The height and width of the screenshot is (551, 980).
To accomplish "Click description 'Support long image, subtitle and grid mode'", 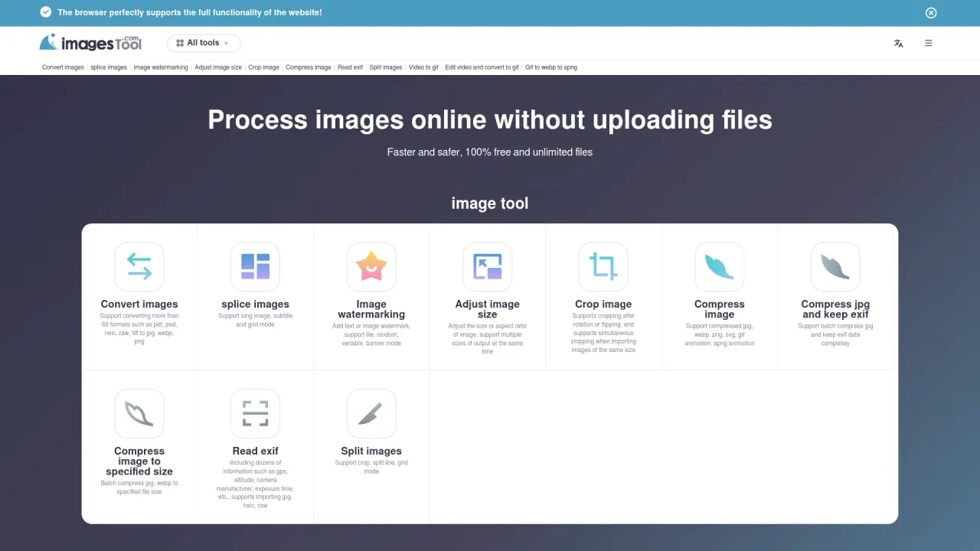I will [x=255, y=320].
